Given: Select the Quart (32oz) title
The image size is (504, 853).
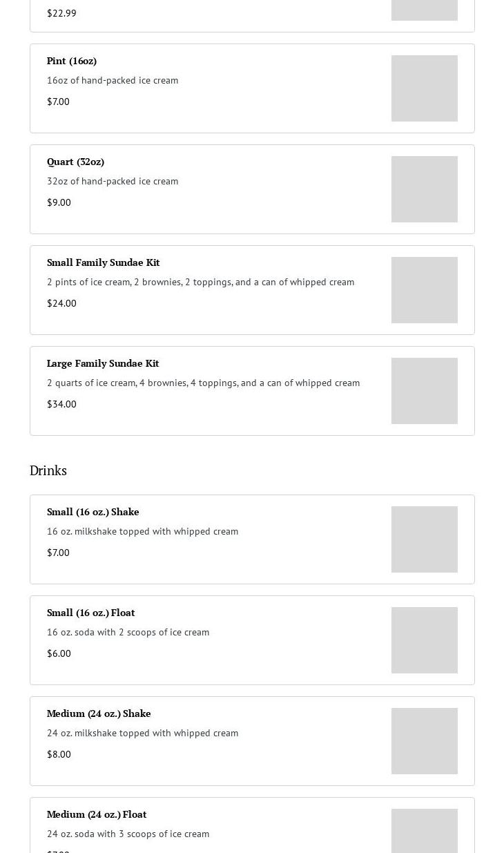Looking at the screenshot, I should tap(75, 162).
